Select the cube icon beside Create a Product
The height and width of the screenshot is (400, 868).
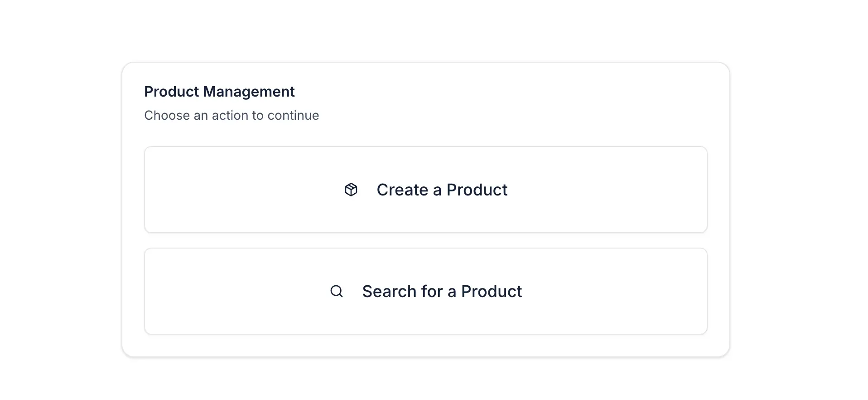(351, 190)
